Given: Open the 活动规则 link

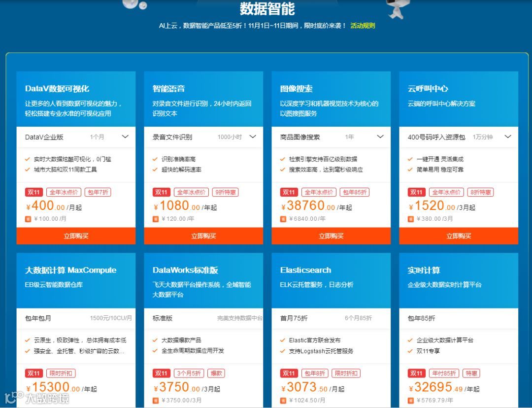Looking at the screenshot, I should click(x=363, y=26).
